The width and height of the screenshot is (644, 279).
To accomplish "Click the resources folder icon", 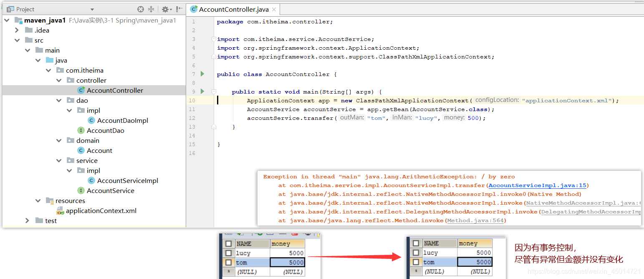I will pyautogui.click(x=50, y=200).
